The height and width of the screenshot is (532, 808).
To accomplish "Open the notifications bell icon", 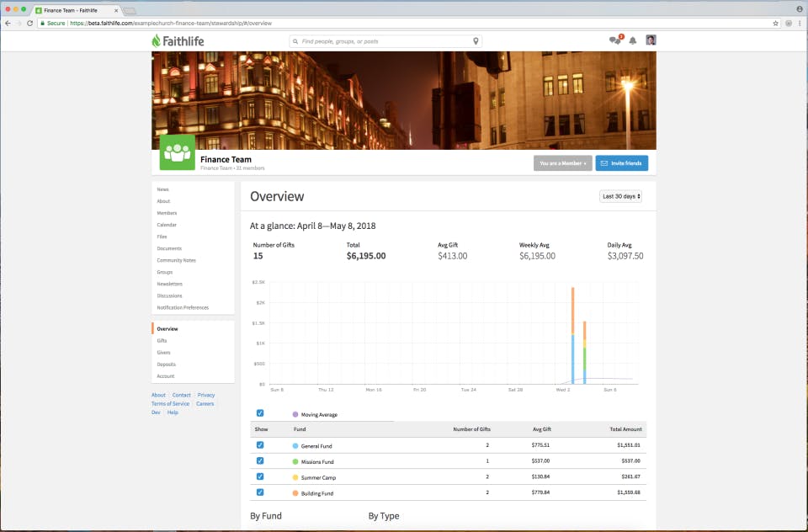I will click(x=633, y=40).
